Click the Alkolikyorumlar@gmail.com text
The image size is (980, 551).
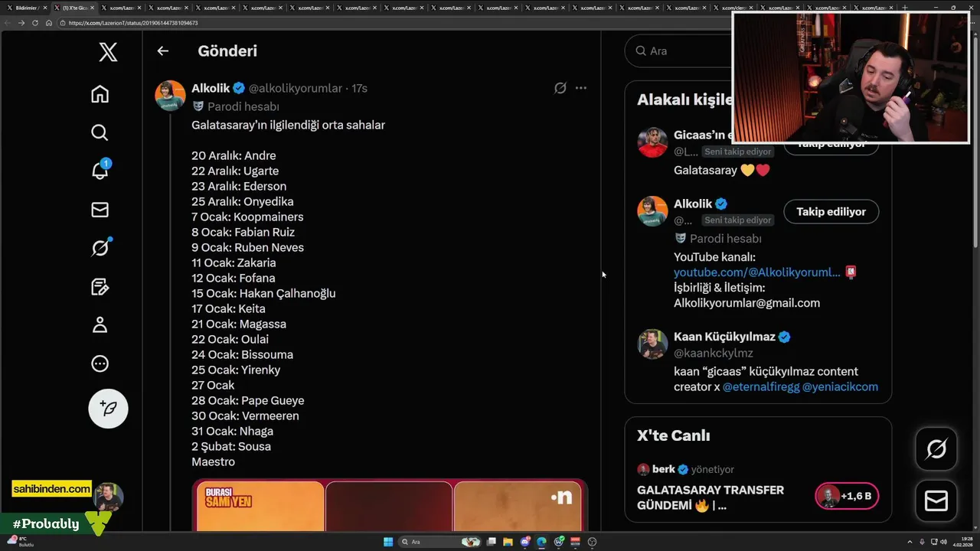click(x=746, y=303)
